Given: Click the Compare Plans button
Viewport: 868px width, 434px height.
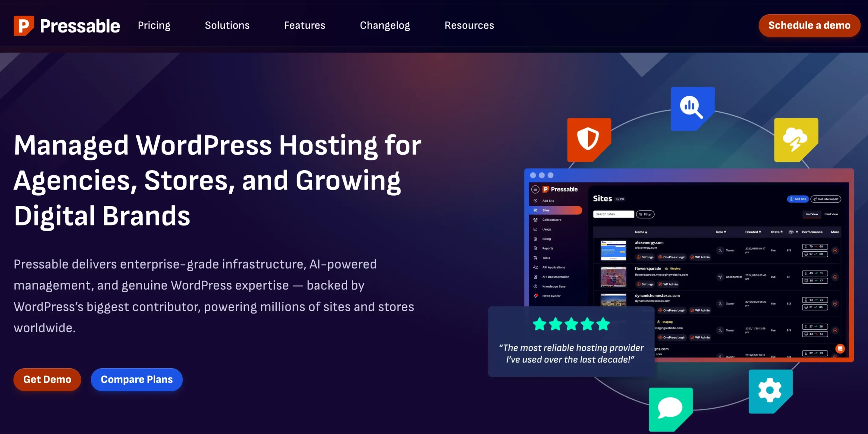Looking at the screenshot, I should (x=137, y=379).
